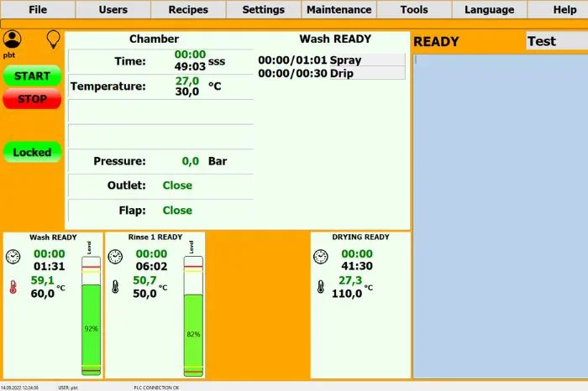
Task: Click the thermometer icon in Rinse 1 panel
Action: click(115, 287)
